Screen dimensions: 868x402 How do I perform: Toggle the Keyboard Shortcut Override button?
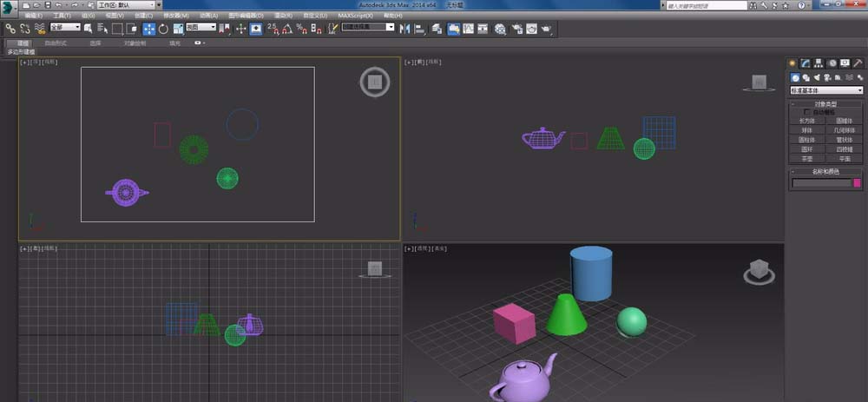point(256,29)
